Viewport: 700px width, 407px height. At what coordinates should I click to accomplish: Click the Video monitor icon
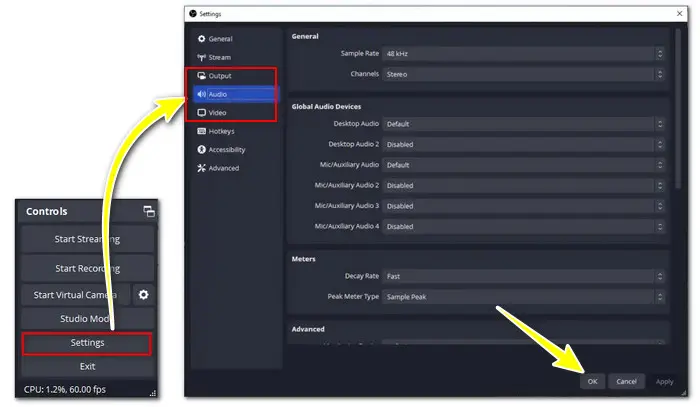click(202, 113)
